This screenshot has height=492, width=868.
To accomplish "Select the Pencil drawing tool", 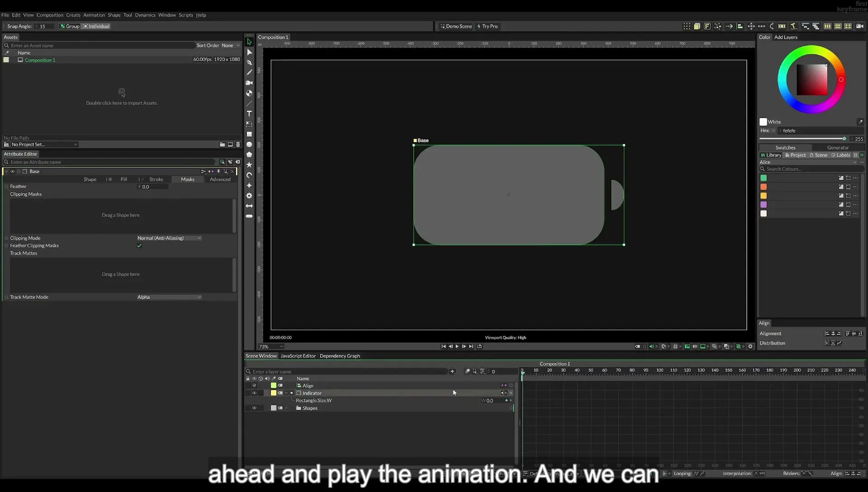I will [x=249, y=72].
